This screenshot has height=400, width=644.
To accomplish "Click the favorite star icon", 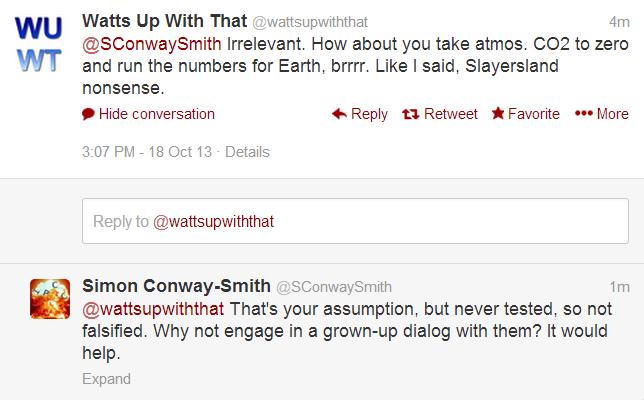I will pyautogui.click(x=497, y=114).
